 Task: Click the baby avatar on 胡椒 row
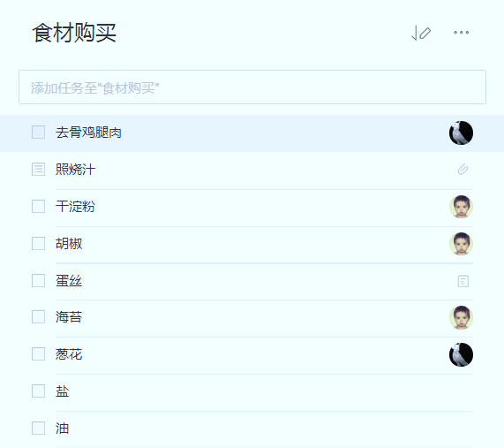pos(461,244)
